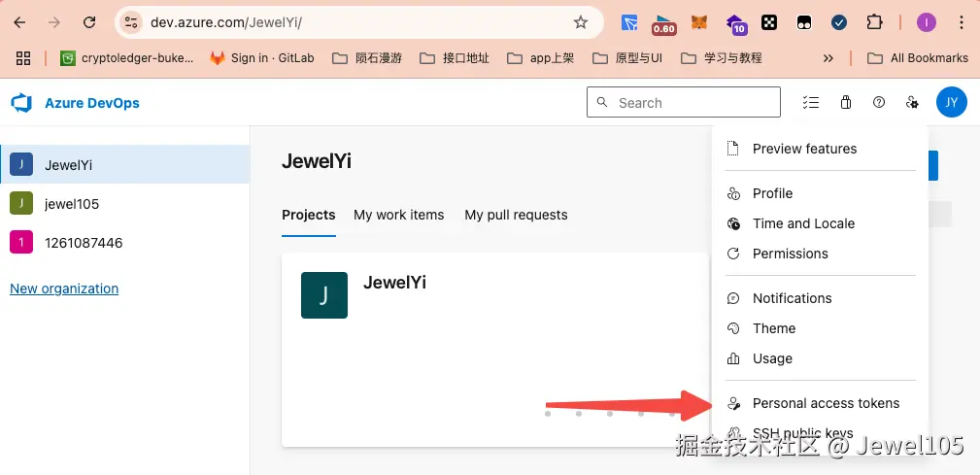Open Chrome three-dot menu
Screen dimensions: 980x475
[x=962, y=23]
